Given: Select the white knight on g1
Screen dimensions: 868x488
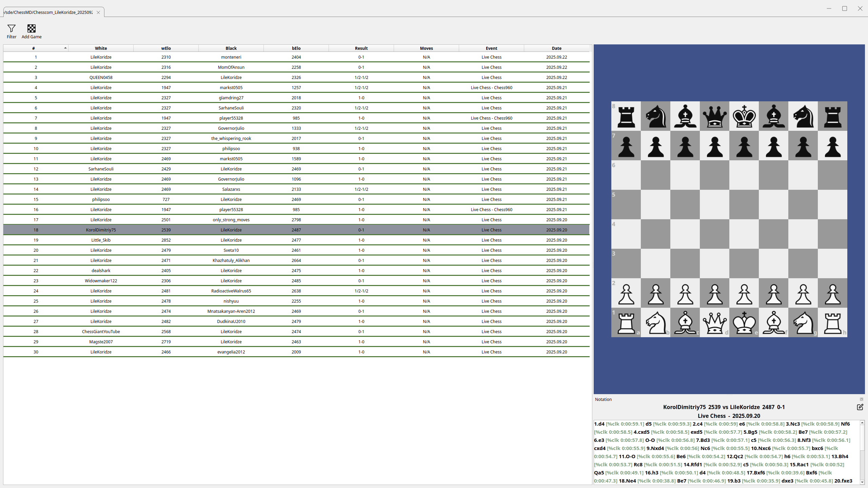Looking at the screenshot, I should 803,322.
